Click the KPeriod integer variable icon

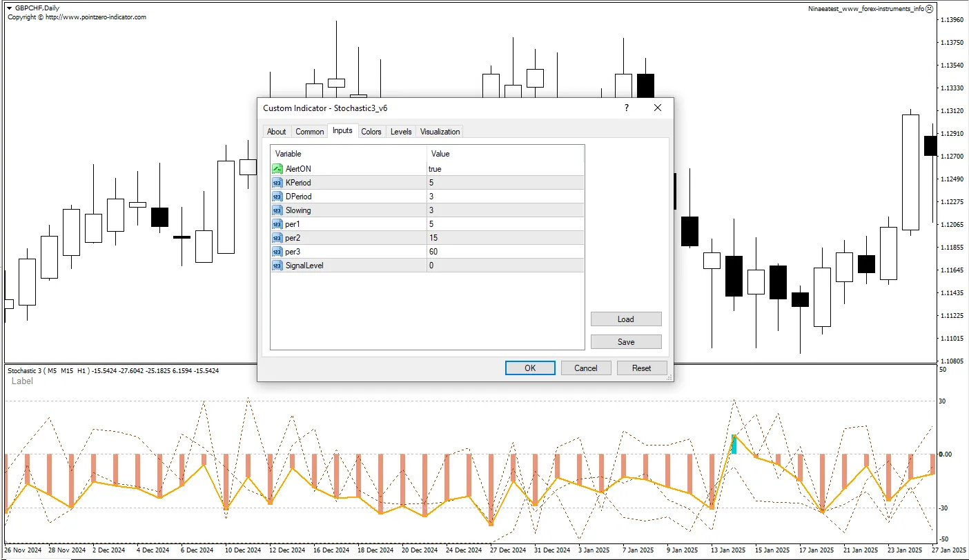click(x=277, y=183)
